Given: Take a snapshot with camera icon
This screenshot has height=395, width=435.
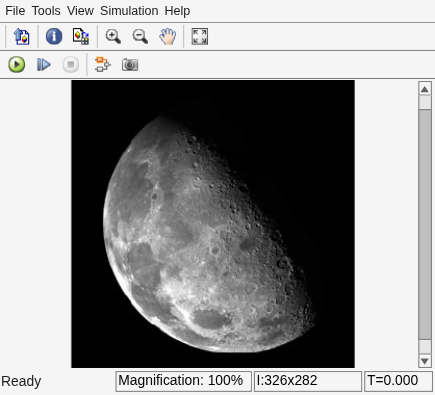Looking at the screenshot, I should point(130,64).
